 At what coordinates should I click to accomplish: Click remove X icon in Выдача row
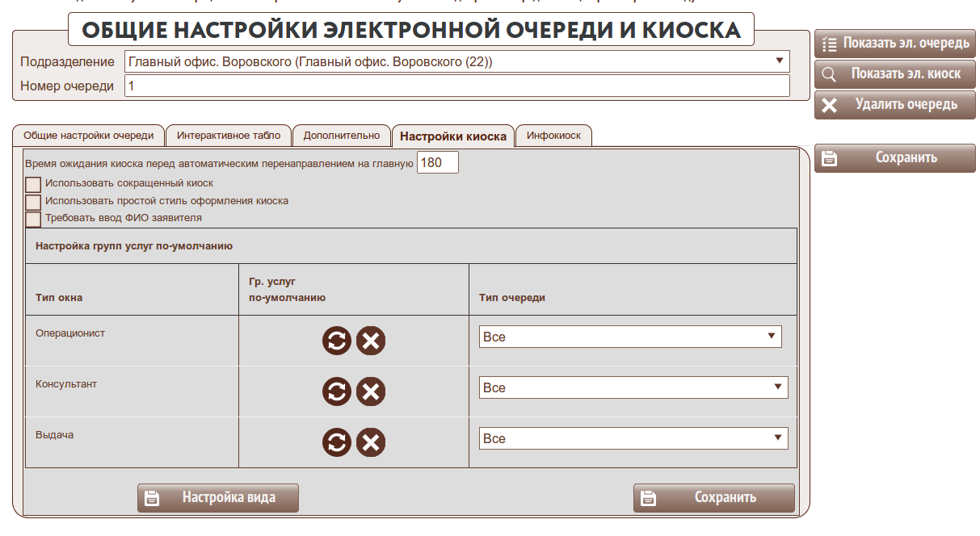pyautogui.click(x=371, y=442)
